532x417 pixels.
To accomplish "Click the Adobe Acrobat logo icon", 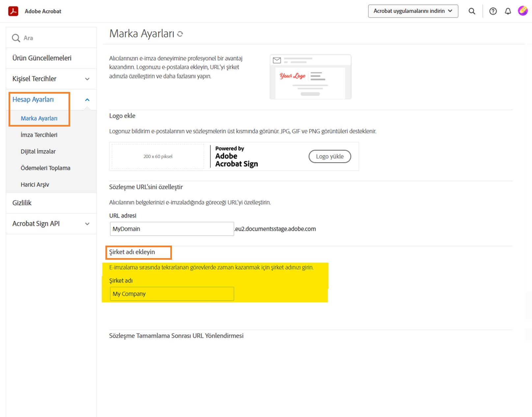I will click(13, 11).
